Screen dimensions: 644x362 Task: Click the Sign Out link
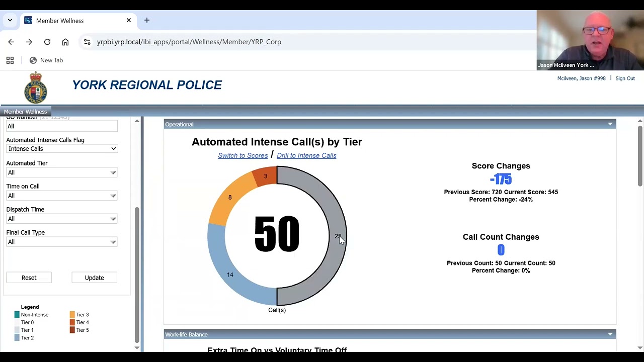625,78
